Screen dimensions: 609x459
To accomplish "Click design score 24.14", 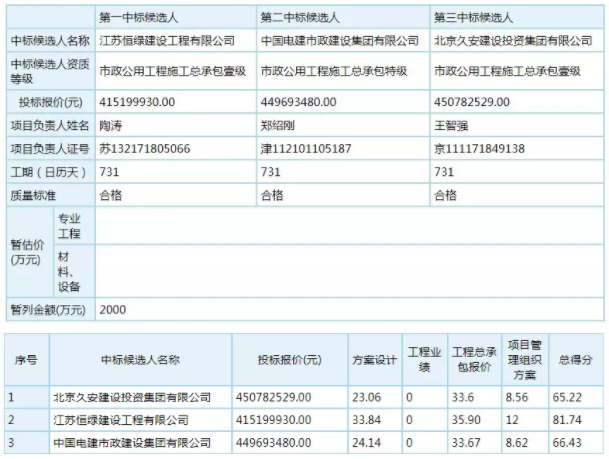I will pos(367,443).
